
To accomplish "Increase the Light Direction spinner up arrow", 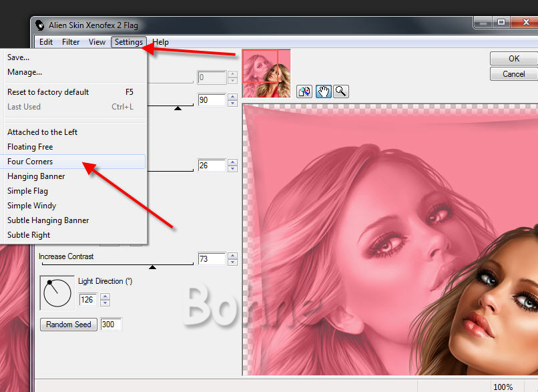I will tap(105, 297).
